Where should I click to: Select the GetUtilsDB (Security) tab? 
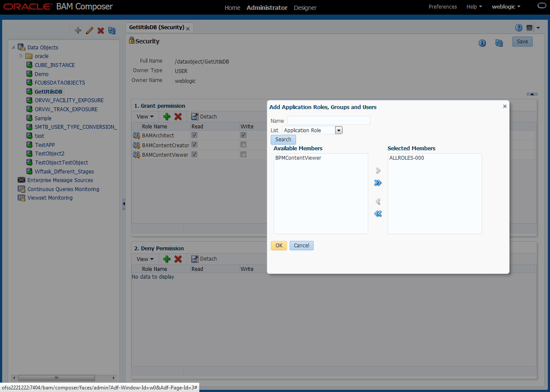(156, 27)
